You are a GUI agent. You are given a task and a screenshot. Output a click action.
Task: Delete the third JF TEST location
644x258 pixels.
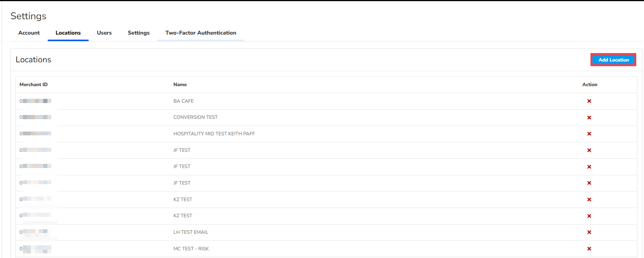589,183
